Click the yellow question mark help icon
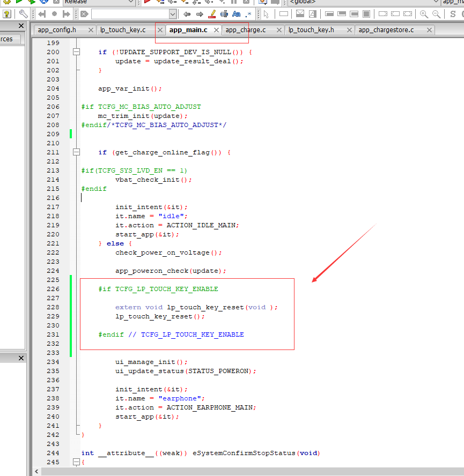The image size is (464, 476). pos(6,14)
